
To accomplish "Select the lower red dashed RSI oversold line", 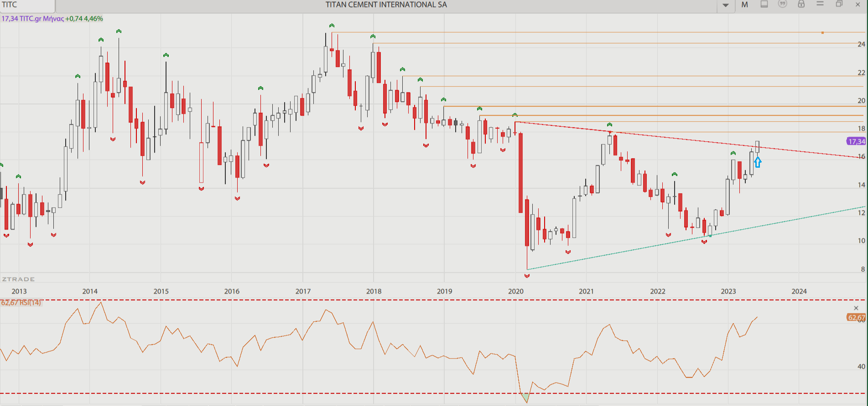I will (x=432, y=393).
